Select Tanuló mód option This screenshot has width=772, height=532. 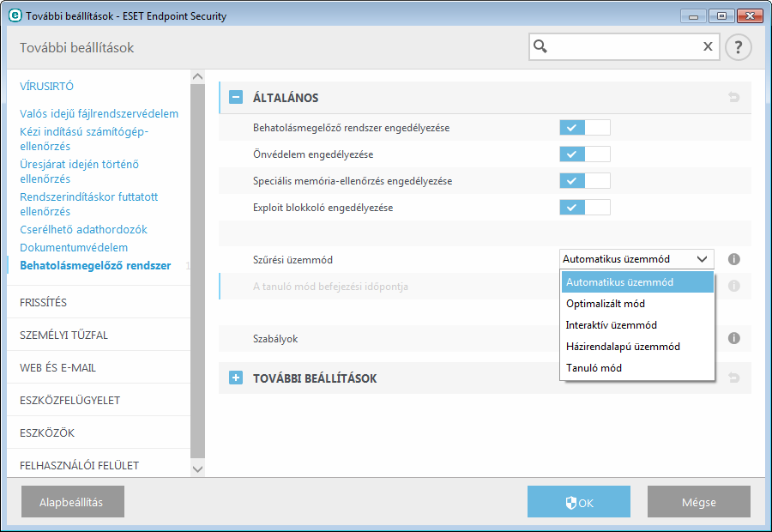click(x=637, y=368)
